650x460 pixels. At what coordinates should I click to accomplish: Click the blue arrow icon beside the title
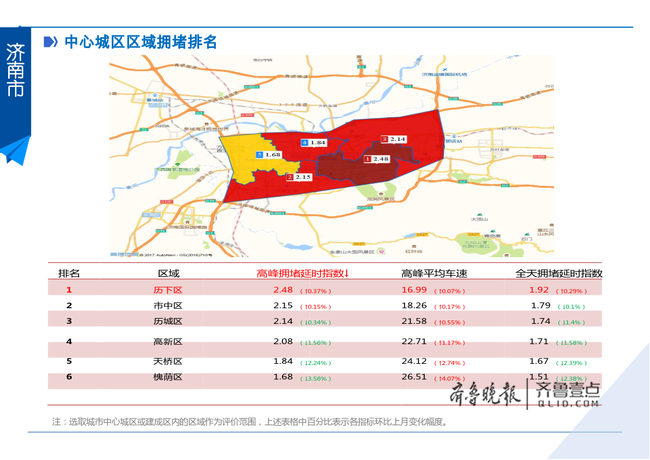tap(51, 42)
